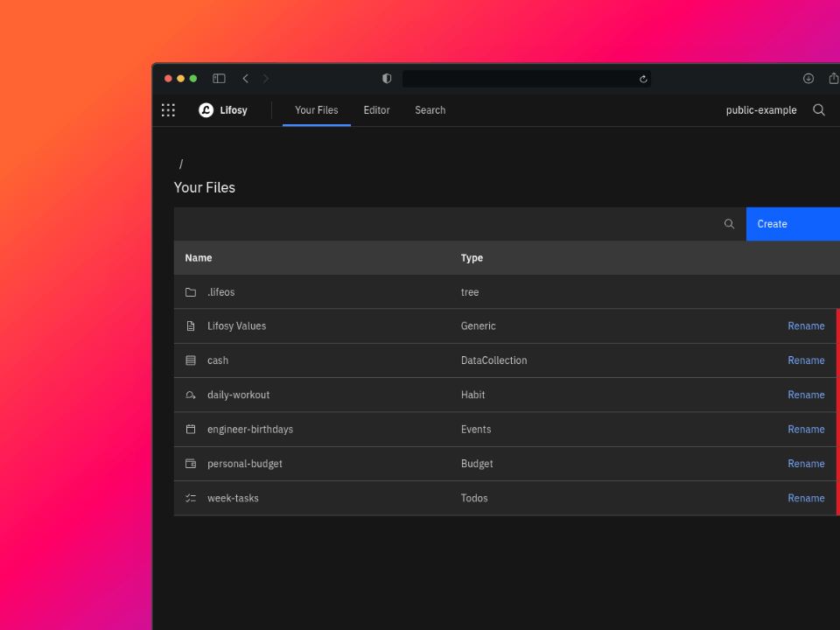Reload the page in the browser
Viewport: 840px width, 630px height.
(x=643, y=79)
